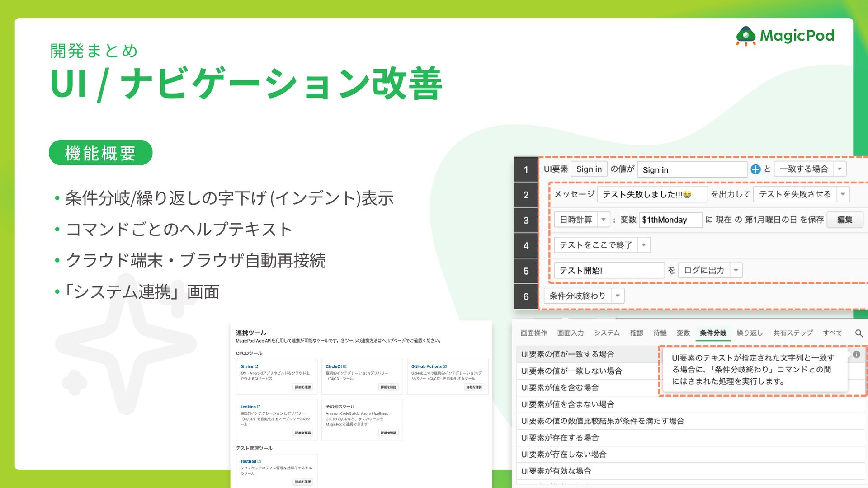The height and width of the screenshot is (488, 868).
Task: Switch to the 繰り返し tab
Action: coord(750,333)
